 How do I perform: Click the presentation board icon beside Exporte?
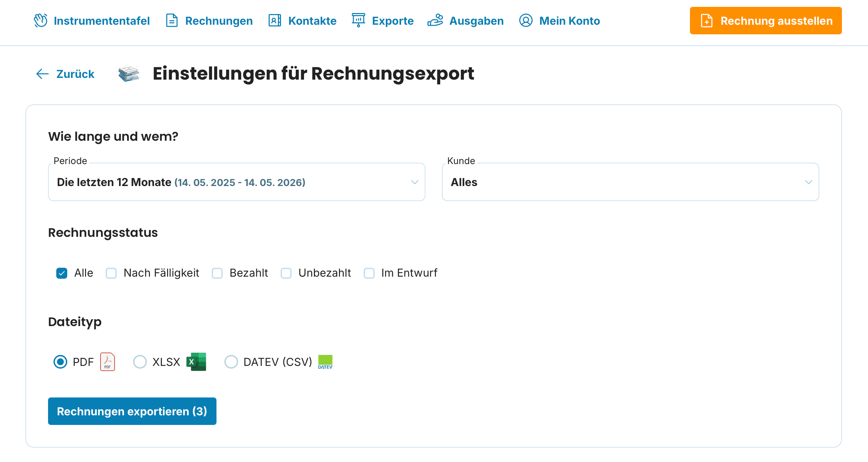(359, 20)
